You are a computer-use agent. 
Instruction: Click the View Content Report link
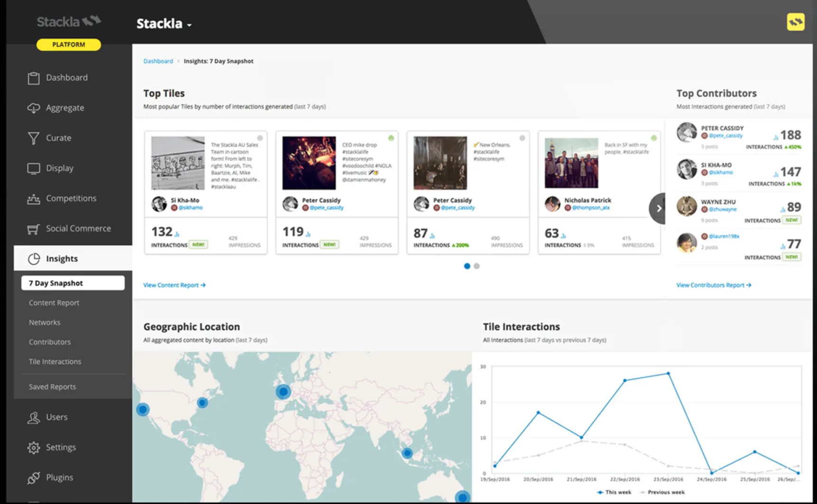(x=174, y=285)
